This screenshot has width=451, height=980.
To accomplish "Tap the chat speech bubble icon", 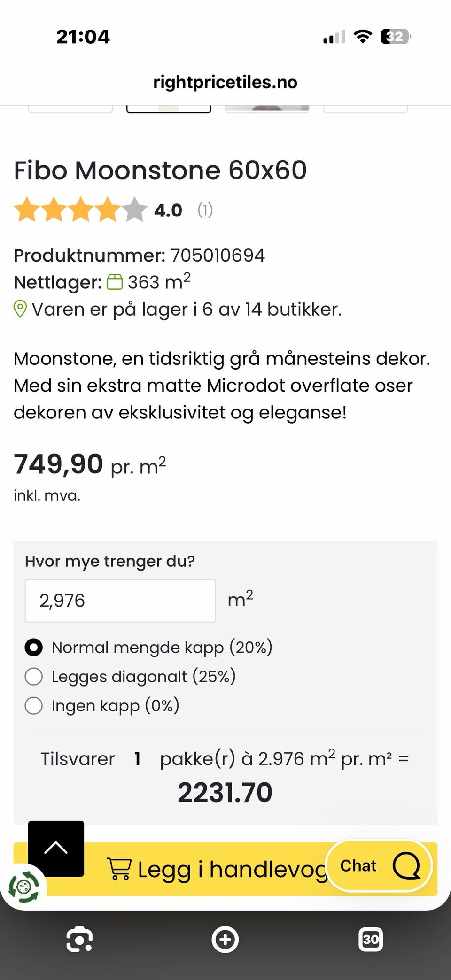I will [x=406, y=865].
